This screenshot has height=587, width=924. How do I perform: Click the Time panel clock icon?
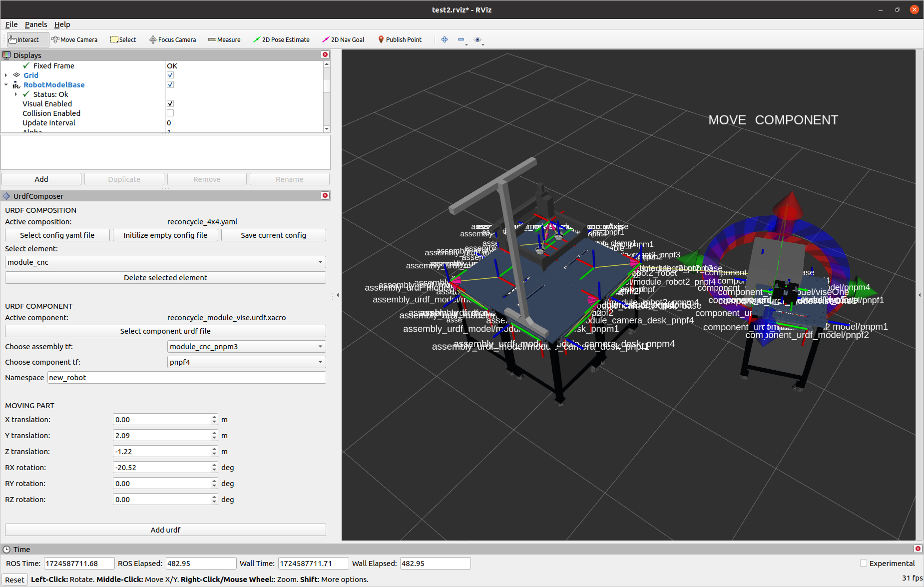[6, 549]
